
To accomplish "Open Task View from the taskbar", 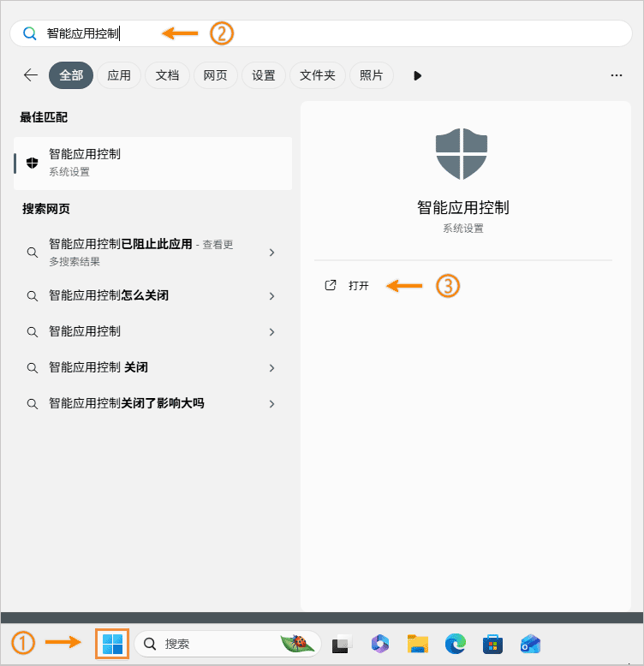I will [x=343, y=645].
